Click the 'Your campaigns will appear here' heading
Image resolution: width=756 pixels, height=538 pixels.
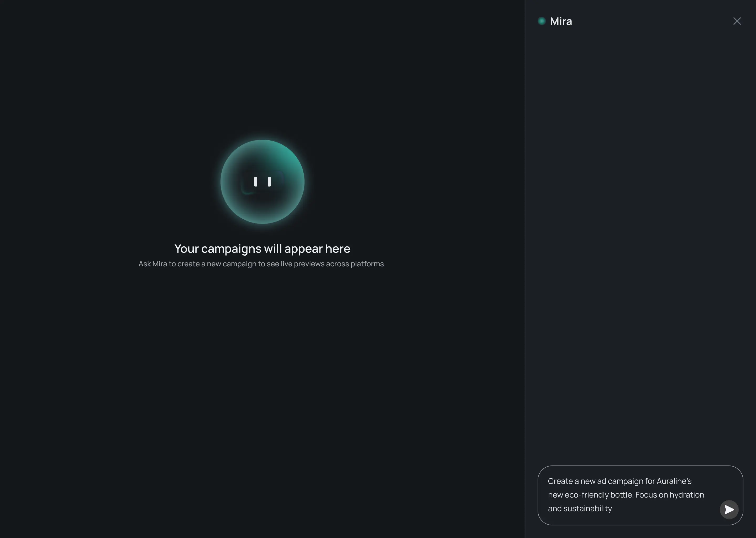262,249
